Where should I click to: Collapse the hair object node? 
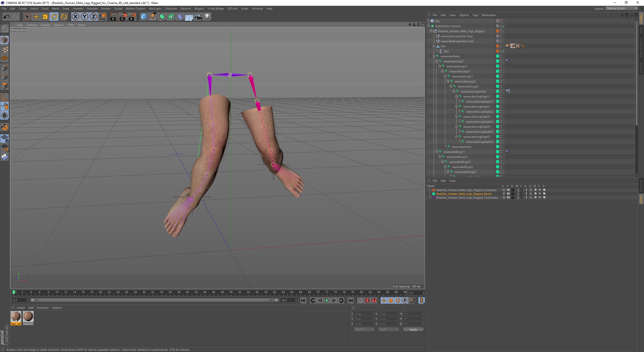434,46
